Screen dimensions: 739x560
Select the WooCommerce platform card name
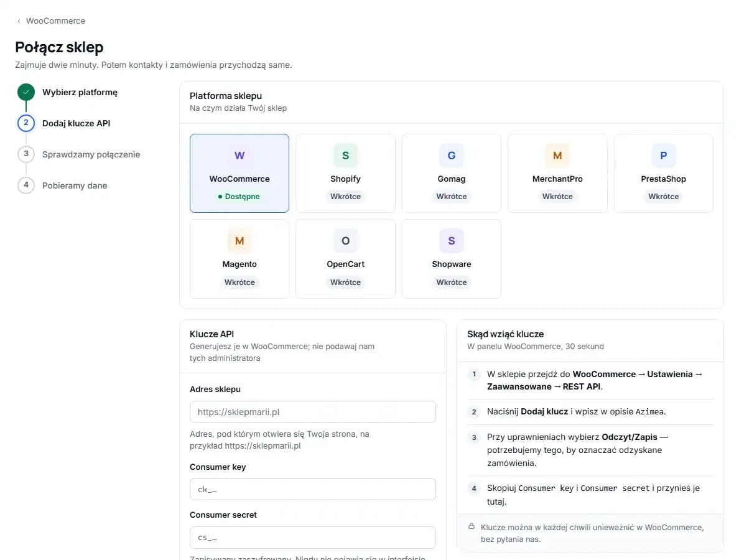[239, 179]
